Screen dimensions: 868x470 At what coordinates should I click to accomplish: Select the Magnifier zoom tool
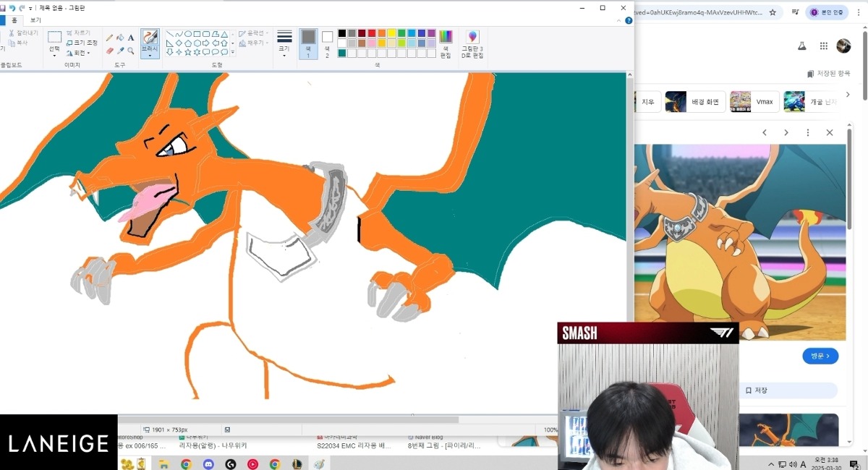[x=131, y=51]
